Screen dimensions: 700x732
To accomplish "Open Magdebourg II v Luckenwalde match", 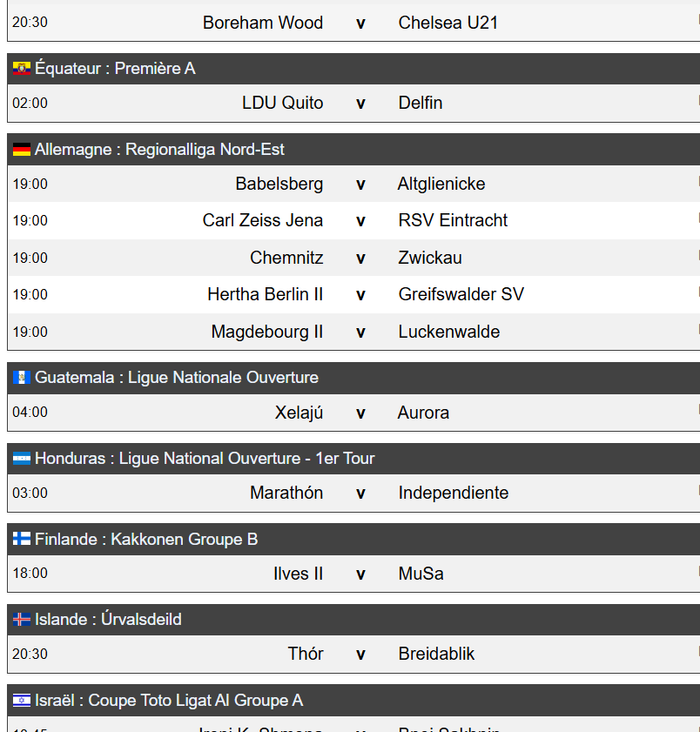I will pos(353,332).
